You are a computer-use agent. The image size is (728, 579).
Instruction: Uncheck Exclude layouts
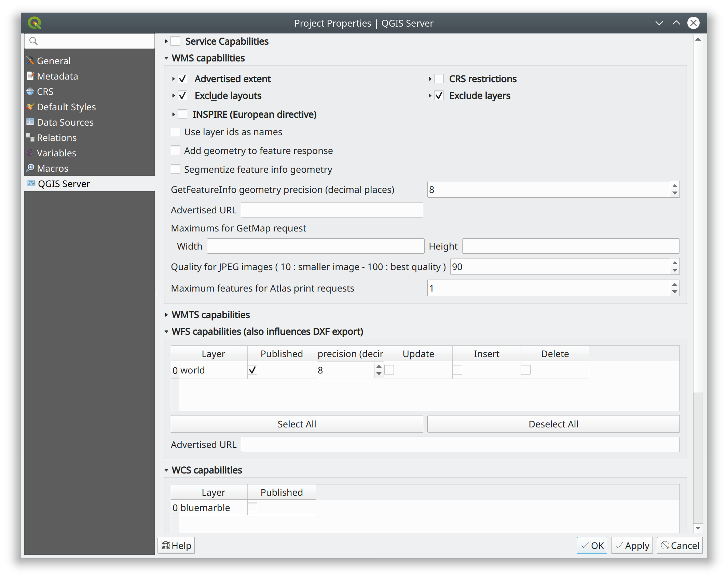click(x=182, y=96)
